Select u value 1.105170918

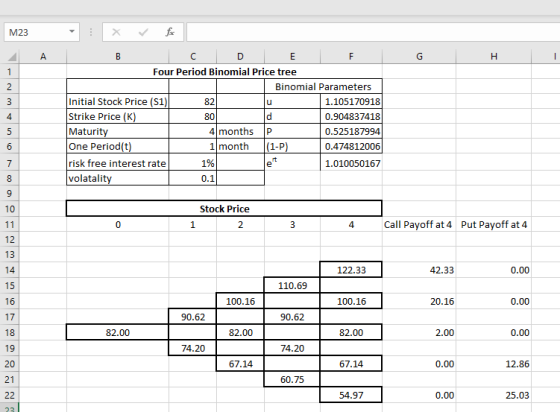351,102
